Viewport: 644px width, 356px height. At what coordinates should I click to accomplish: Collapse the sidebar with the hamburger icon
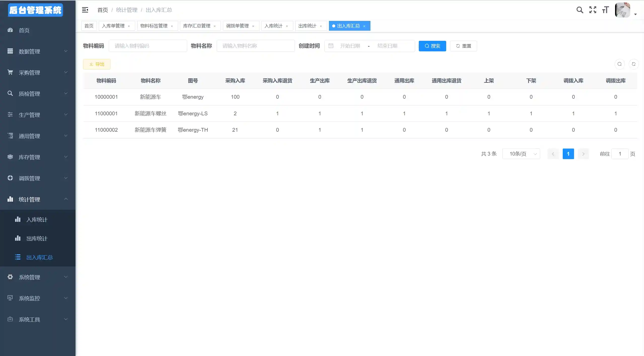coord(85,10)
